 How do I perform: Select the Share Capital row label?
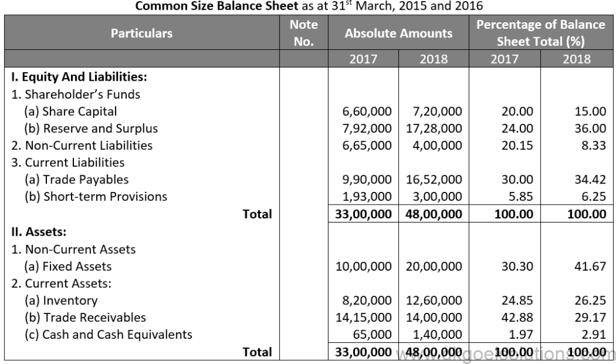(x=70, y=111)
